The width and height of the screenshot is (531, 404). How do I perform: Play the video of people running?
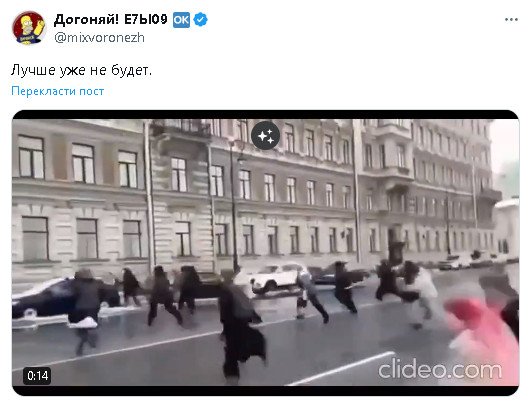click(266, 252)
